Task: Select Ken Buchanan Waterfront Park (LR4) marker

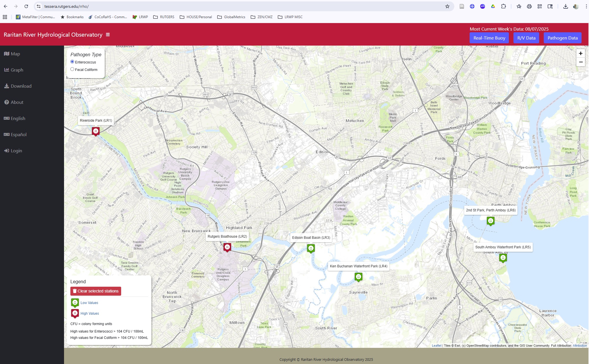Action: tap(358, 277)
